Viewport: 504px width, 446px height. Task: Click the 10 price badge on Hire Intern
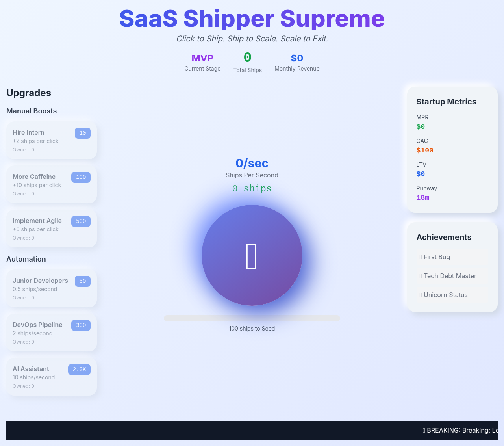tap(82, 133)
